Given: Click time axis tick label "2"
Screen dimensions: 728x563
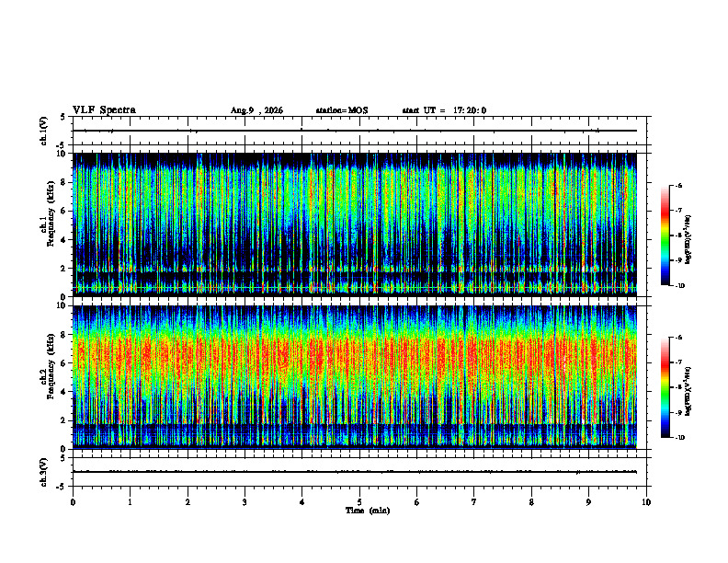Looking at the screenshot, I should (188, 502).
